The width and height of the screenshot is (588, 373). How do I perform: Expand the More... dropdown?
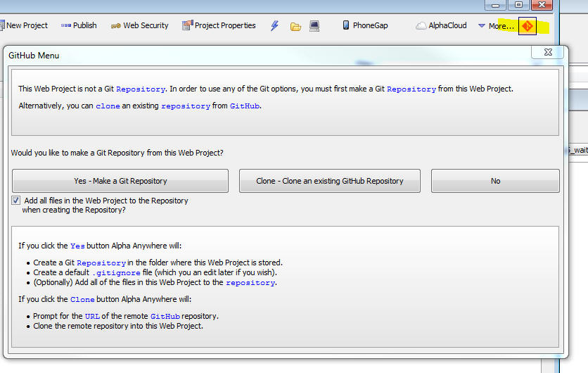[496, 26]
